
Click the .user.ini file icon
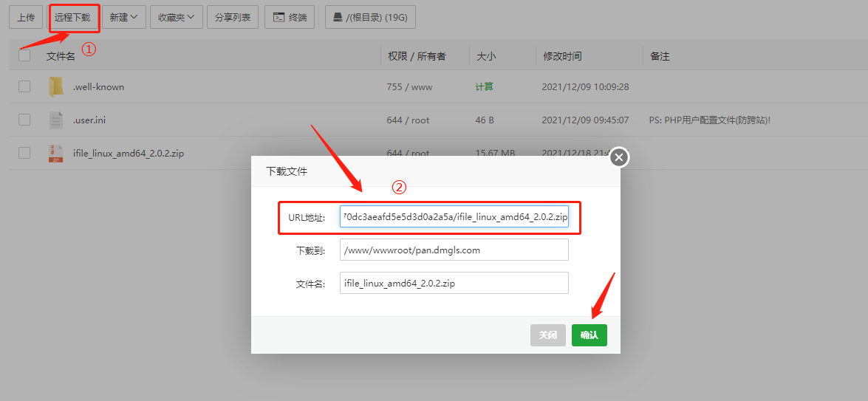pyautogui.click(x=55, y=120)
